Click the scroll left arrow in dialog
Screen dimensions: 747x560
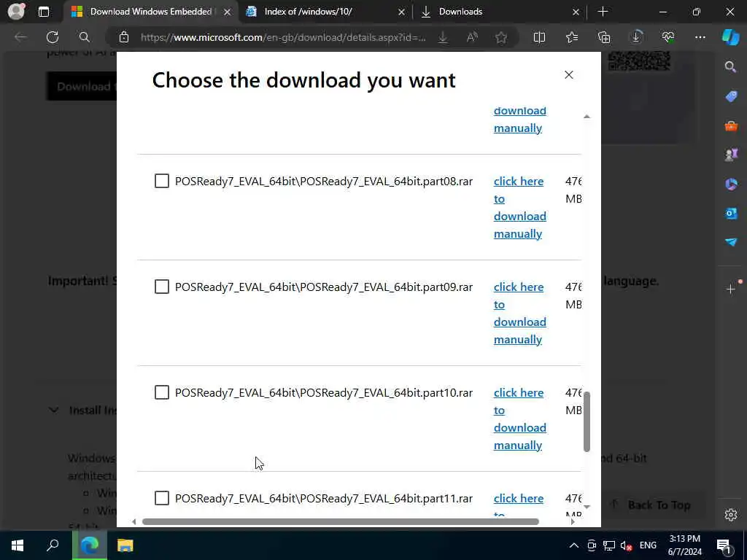click(x=134, y=522)
